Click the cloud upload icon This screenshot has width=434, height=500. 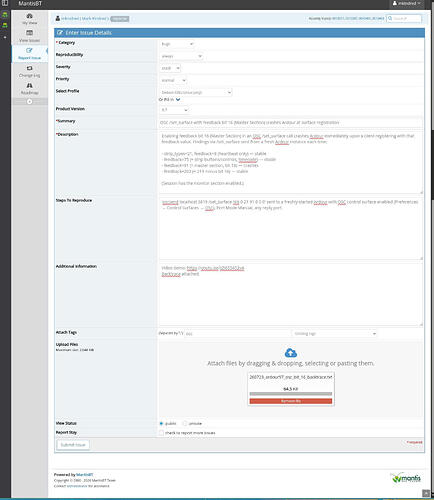coord(291,353)
